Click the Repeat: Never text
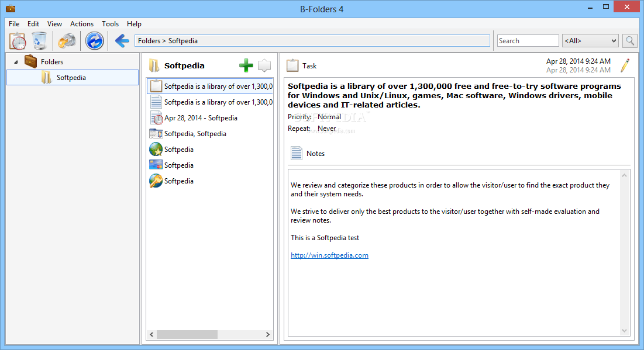 pos(312,129)
